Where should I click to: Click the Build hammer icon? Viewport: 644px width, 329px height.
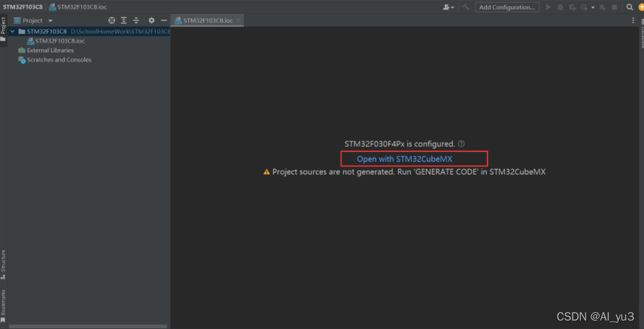(466, 7)
